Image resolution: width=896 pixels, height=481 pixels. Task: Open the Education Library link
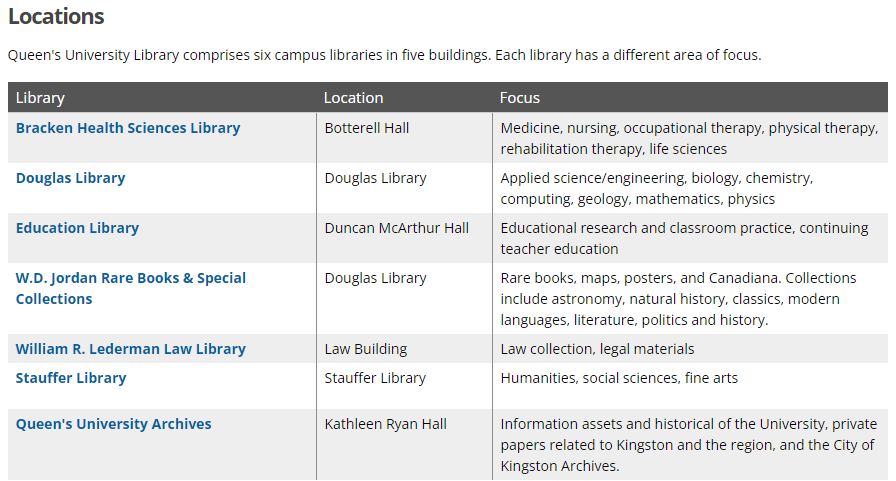(x=77, y=228)
